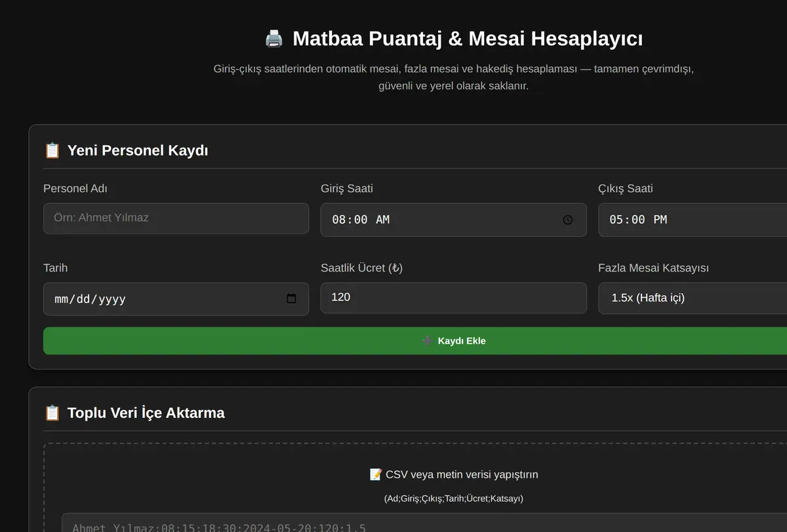
Task: Click the Personel Adı label
Action: tap(75, 189)
